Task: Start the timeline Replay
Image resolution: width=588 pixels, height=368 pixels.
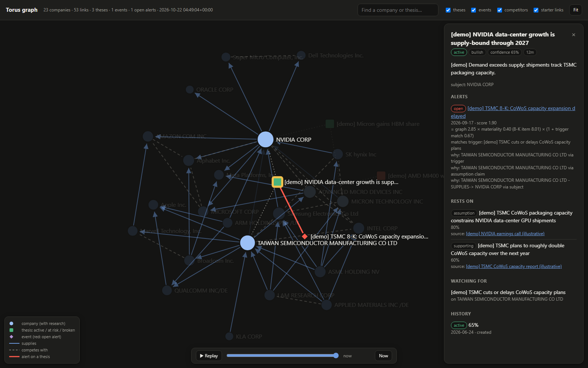Action: pos(209,356)
